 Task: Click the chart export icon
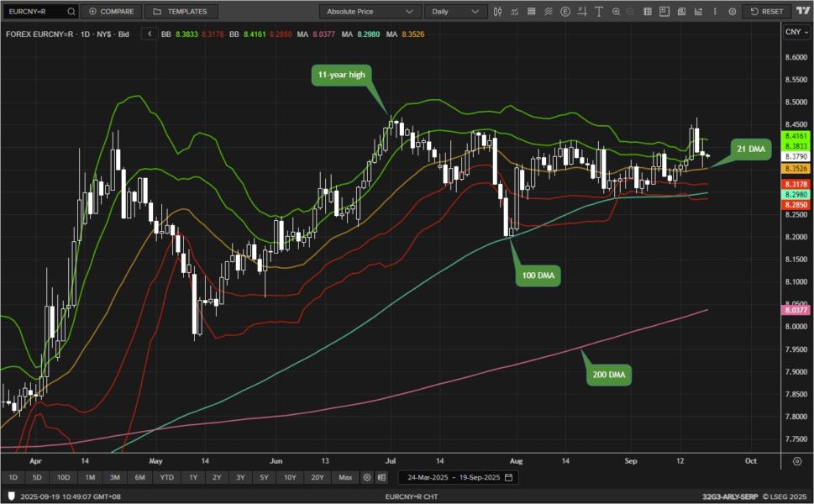click(698, 12)
